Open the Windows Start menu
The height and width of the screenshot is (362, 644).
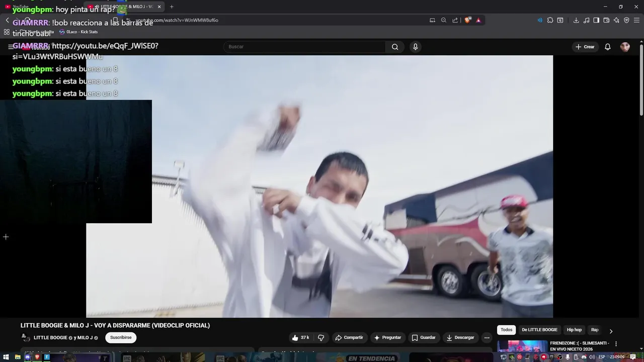click(6, 357)
